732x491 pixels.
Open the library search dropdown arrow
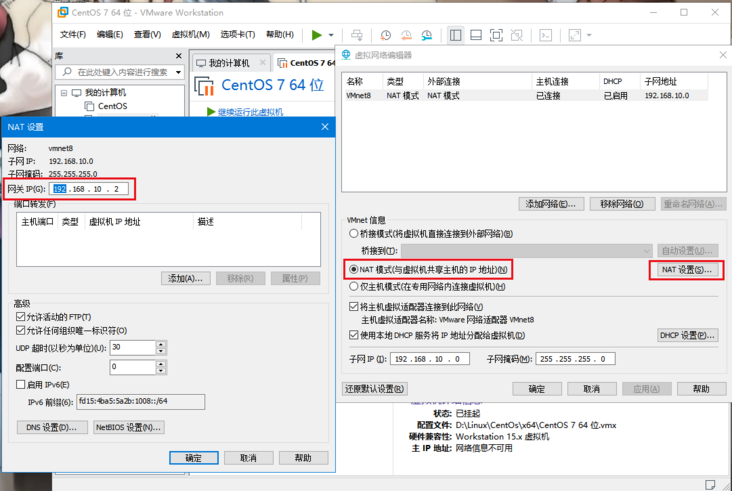(x=178, y=72)
